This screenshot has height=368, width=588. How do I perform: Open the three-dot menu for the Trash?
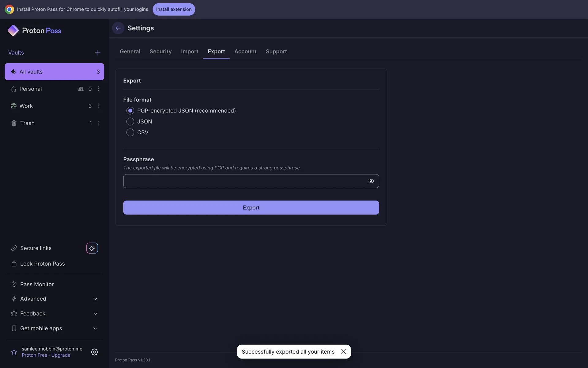tap(98, 123)
